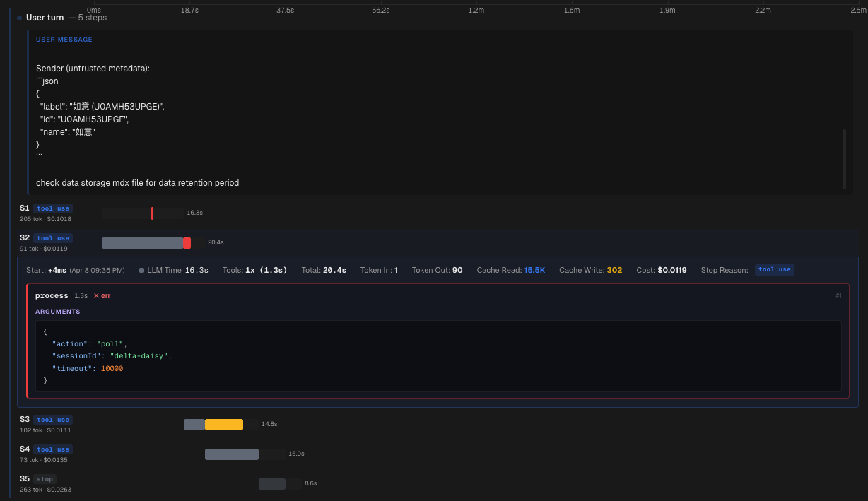
Task: Click the "poll" action value
Action: click(x=110, y=343)
